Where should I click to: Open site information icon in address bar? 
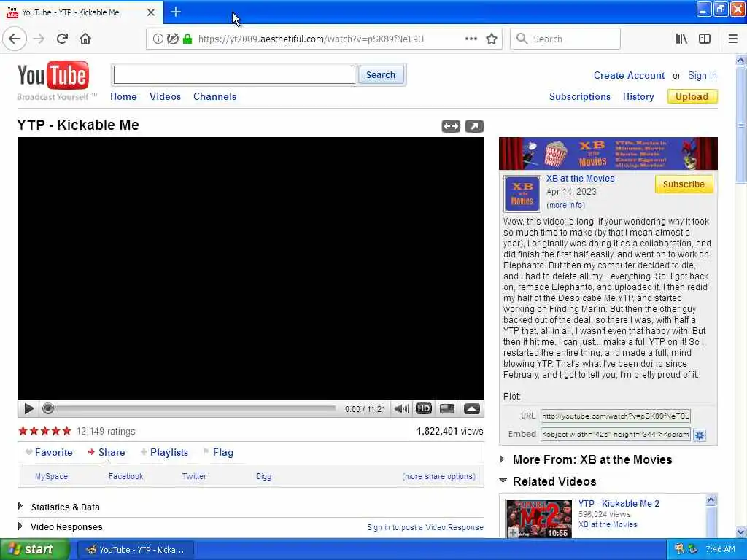[158, 39]
